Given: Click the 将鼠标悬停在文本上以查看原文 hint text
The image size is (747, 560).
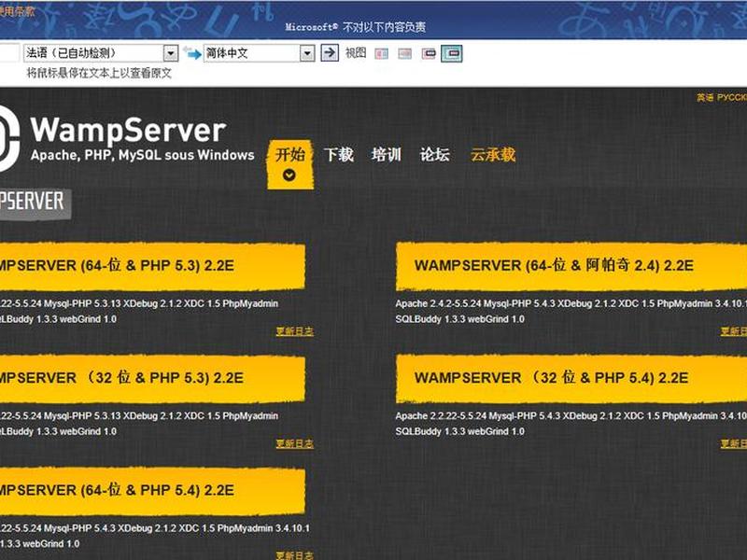Looking at the screenshot, I should click(x=99, y=73).
